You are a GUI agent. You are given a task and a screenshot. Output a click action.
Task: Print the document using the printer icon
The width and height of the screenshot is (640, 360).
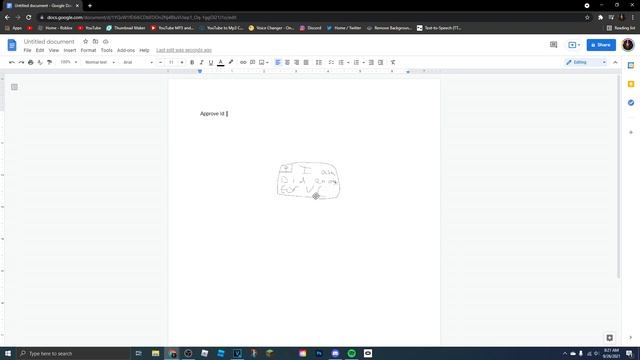(x=31, y=62)
